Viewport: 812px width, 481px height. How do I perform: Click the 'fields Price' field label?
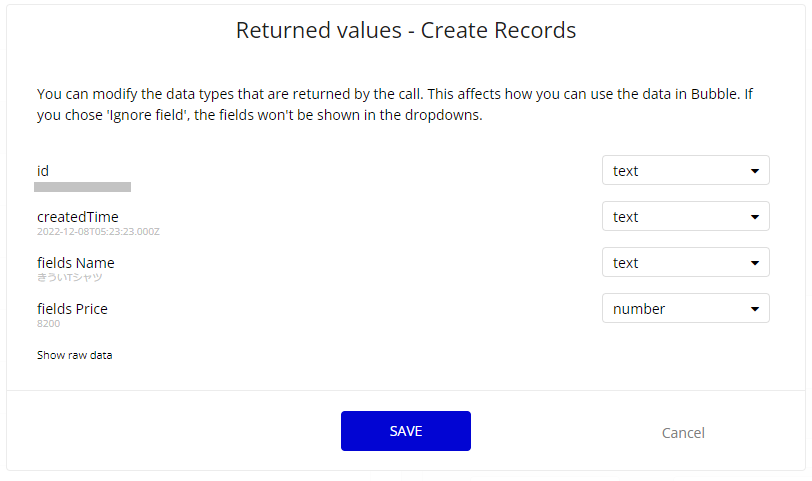[x=72, y=309]
